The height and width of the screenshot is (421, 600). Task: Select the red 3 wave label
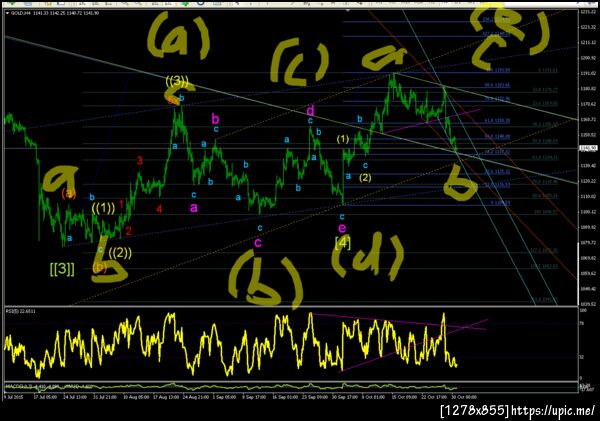140,160
